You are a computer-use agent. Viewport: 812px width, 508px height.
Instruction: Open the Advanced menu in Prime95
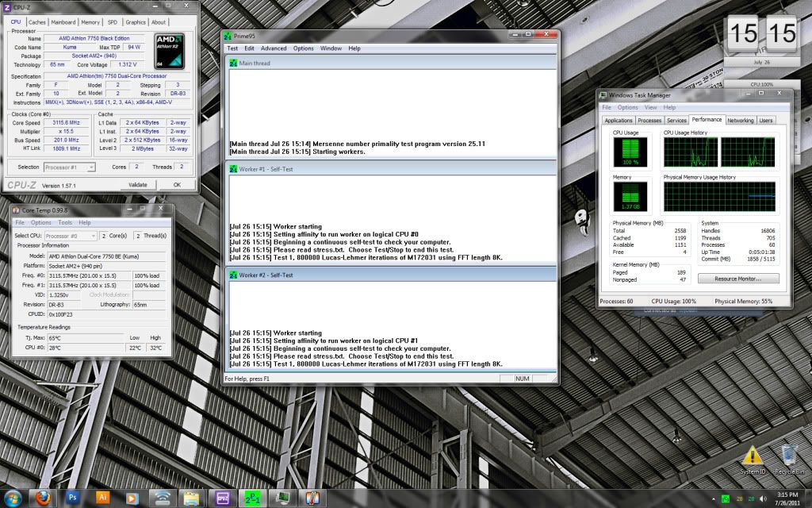click(x=274, y=48)
